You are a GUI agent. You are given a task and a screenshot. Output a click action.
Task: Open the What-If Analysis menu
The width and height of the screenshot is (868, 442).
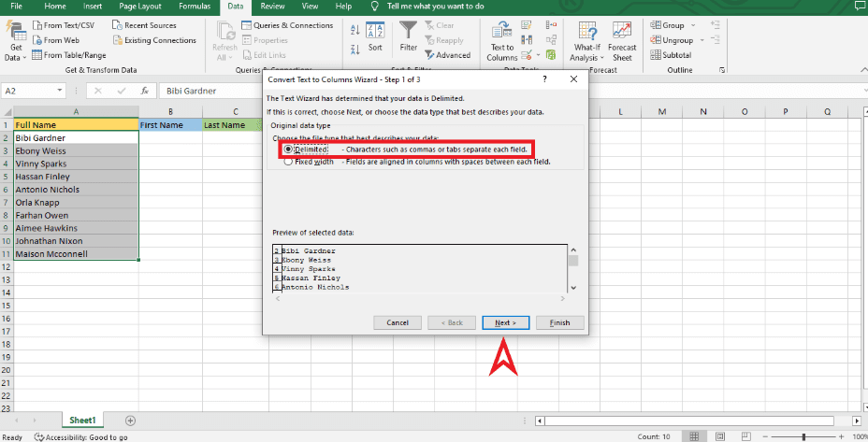tap(586, 41)
